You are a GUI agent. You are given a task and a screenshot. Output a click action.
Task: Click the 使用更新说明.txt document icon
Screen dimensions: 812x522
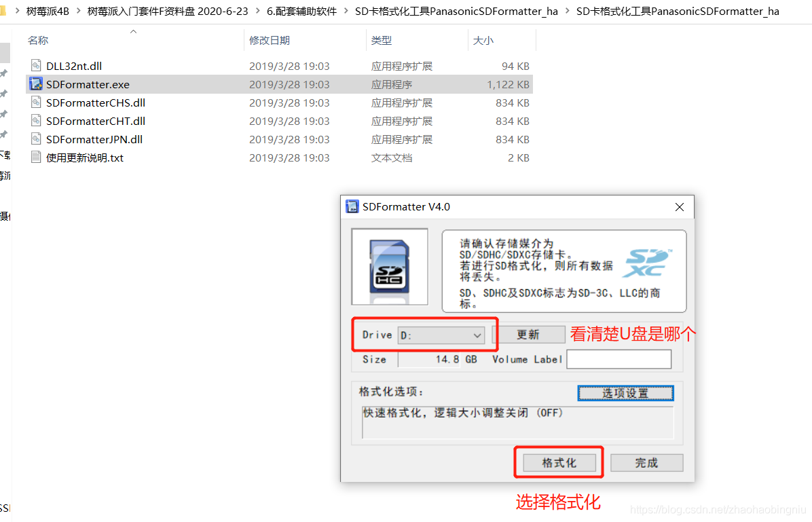click(x=36, y=157)
